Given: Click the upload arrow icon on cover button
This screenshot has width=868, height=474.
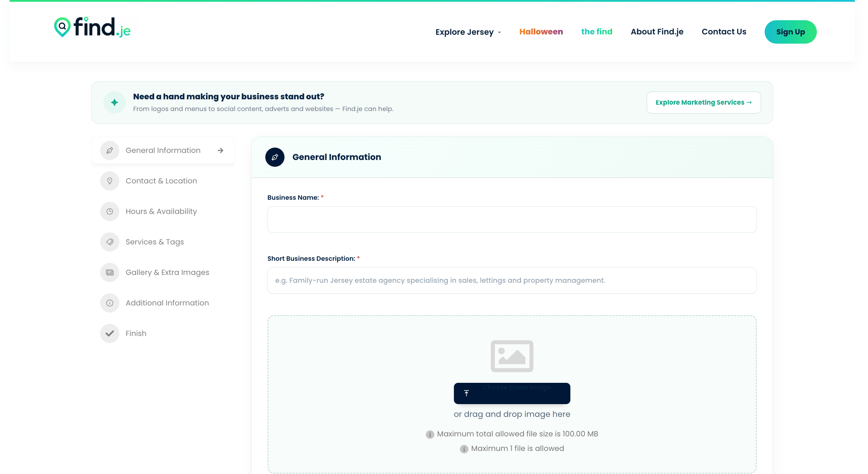Looking at the screenshot, I should (466, 393).
